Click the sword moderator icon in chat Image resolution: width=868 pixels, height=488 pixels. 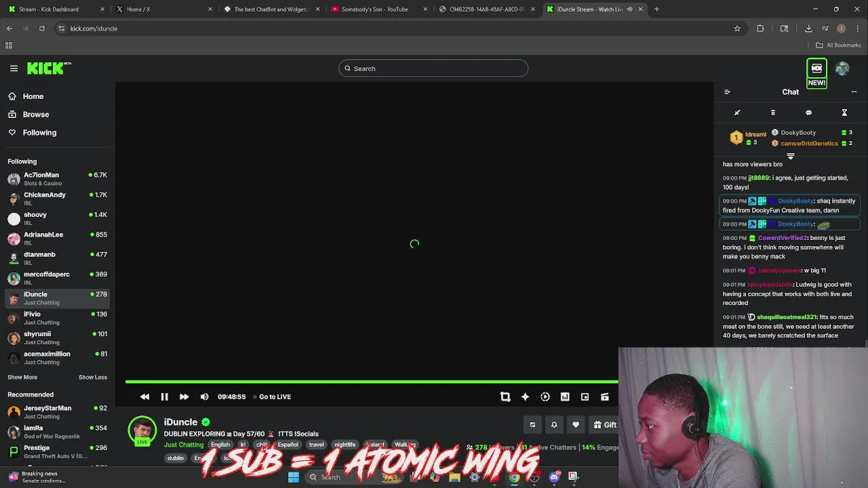[x=737, y=113]
